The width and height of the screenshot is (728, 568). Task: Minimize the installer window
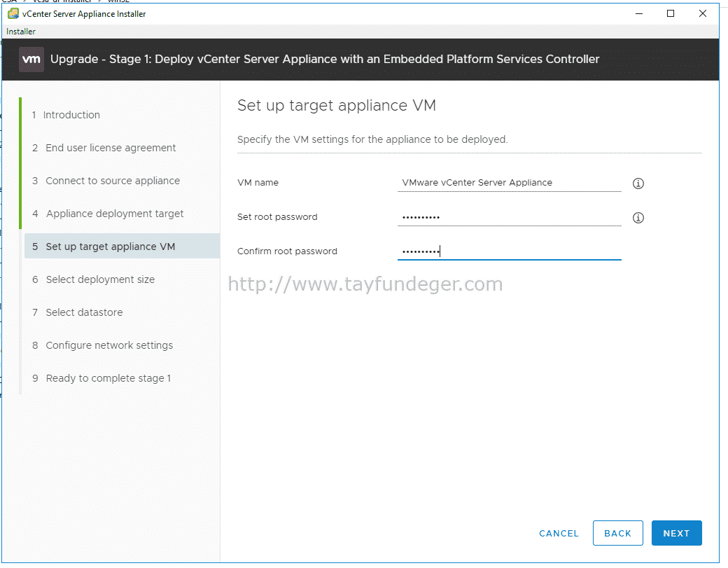(x=639, y=13)
